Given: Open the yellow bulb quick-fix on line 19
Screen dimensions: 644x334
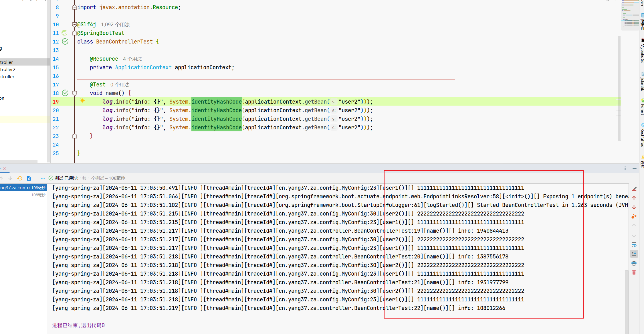Looking at the screenshot, I should pyautogui.click(x=82, y=101).
